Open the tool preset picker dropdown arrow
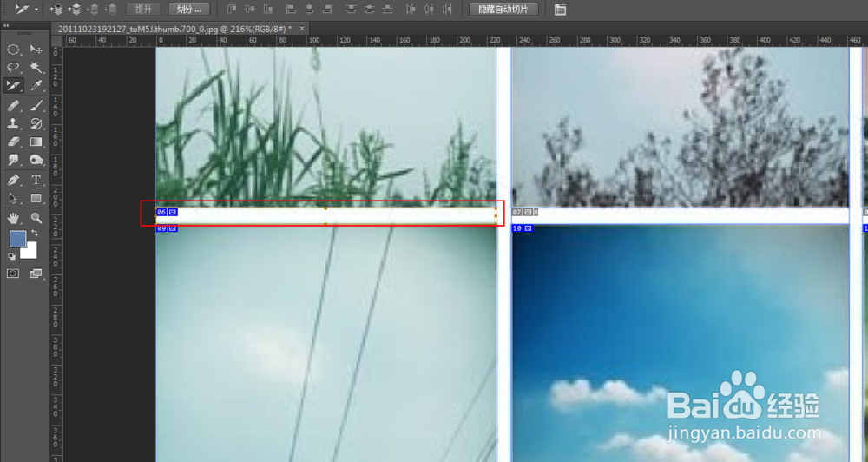This screenshot has width=868, height=462. 36,10
